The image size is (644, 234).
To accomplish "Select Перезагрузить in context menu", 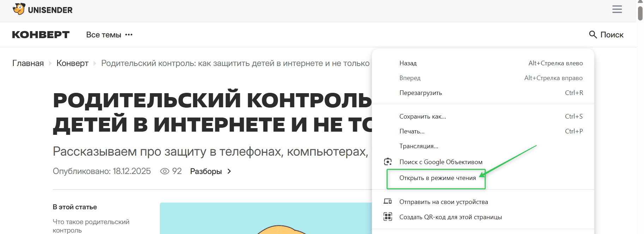I will [420, 93].
